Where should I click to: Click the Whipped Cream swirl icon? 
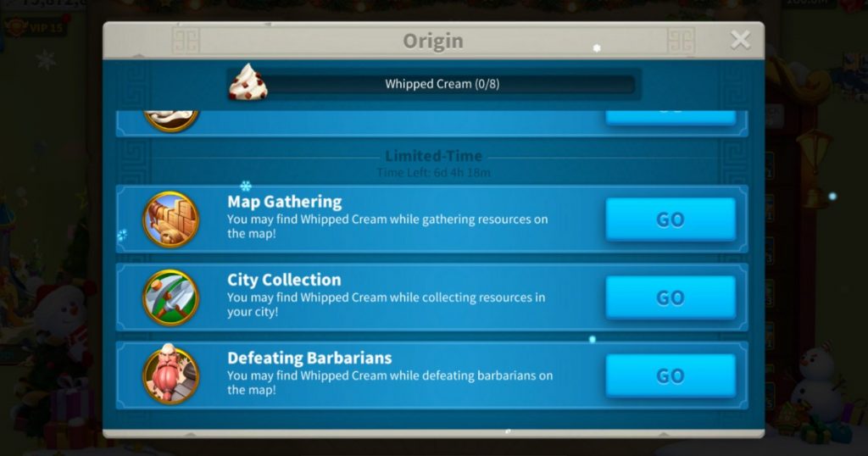click(248, 82)
